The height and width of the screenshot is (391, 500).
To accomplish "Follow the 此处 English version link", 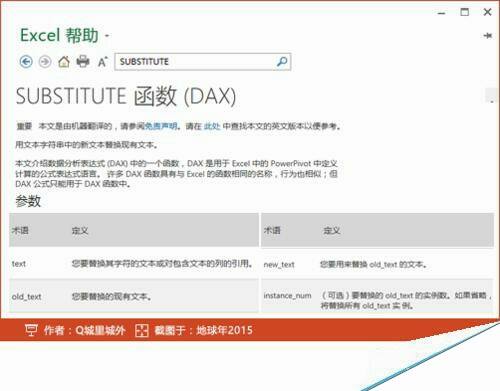I will tap(212, 126).
